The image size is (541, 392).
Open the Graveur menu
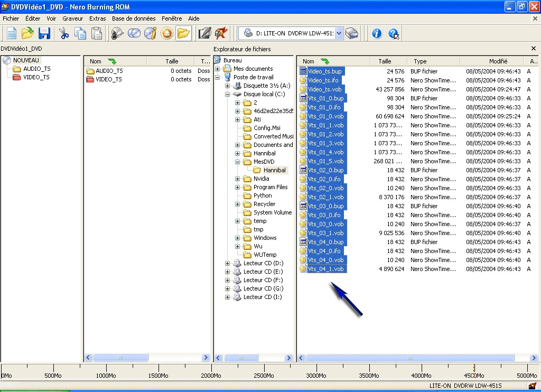(72, 18)
